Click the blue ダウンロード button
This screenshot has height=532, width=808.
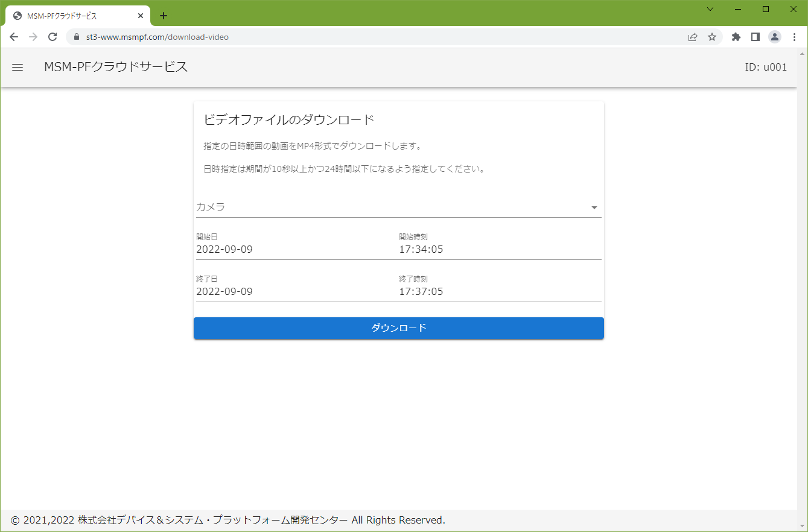pos(399,328)
